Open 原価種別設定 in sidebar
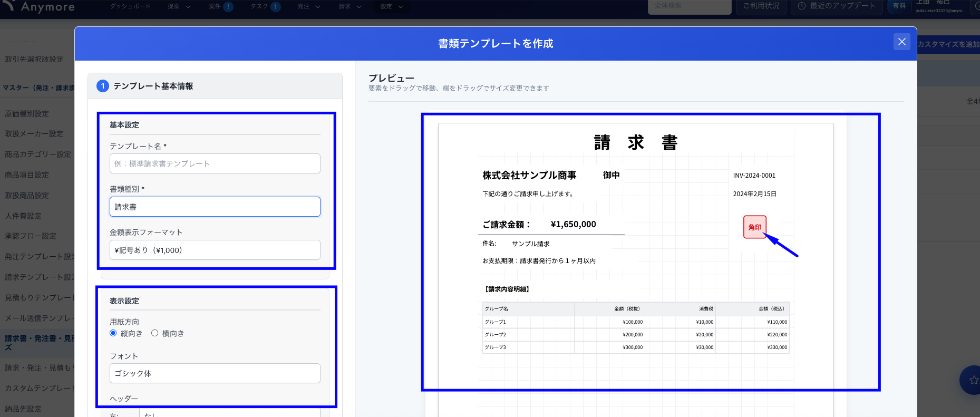The height and width of the screenshot is (417, 980). (x=27, y=113)
